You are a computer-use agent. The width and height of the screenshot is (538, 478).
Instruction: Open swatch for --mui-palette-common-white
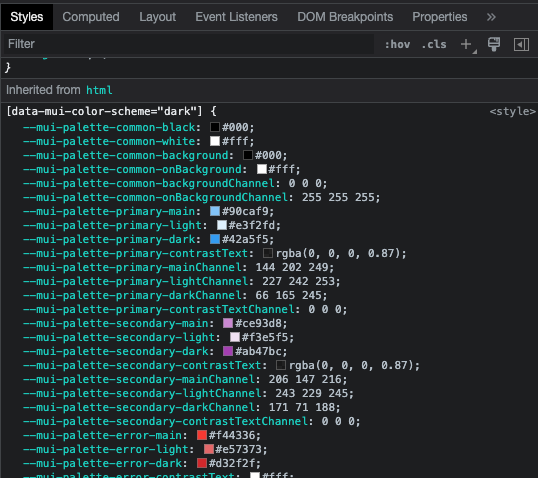[215, 141]
